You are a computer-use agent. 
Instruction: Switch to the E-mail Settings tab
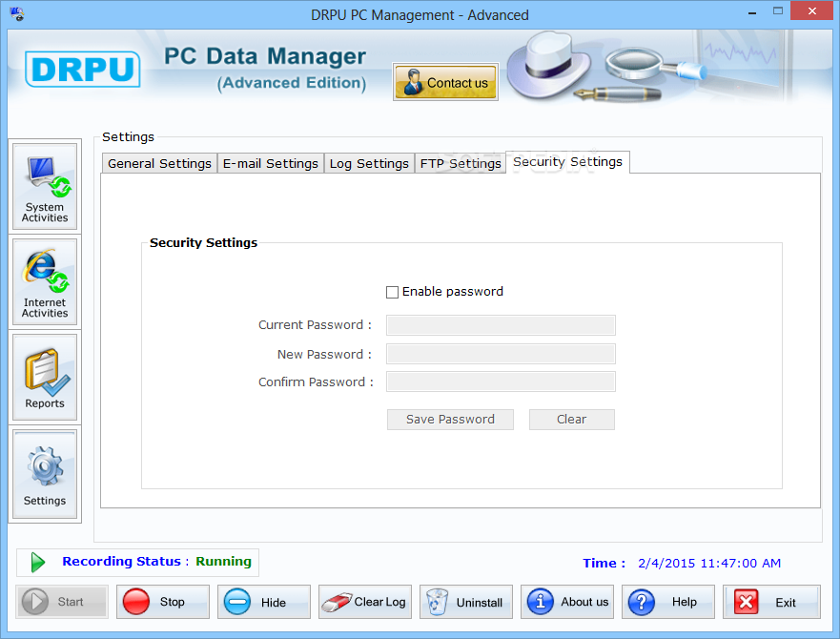(x=271, y=163)
